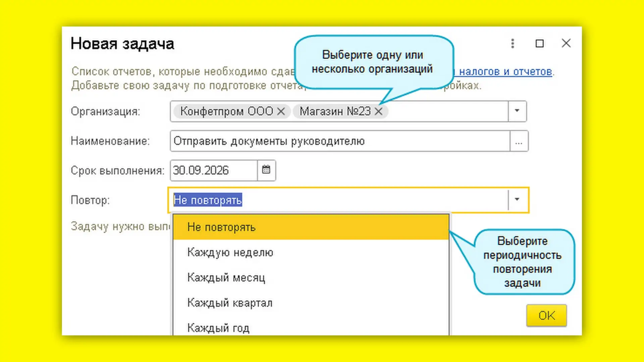Screen dimensions: 644x362
Task: Click the Магазин №23 tag text
Action: (x=335, y=111)
